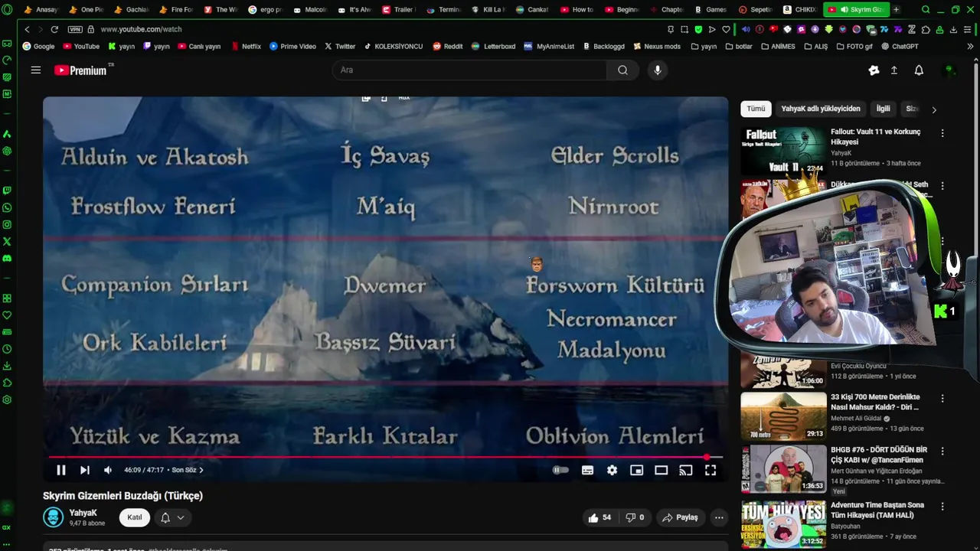
Task: Show more filter chips with arrow
Action: point(933,109)
